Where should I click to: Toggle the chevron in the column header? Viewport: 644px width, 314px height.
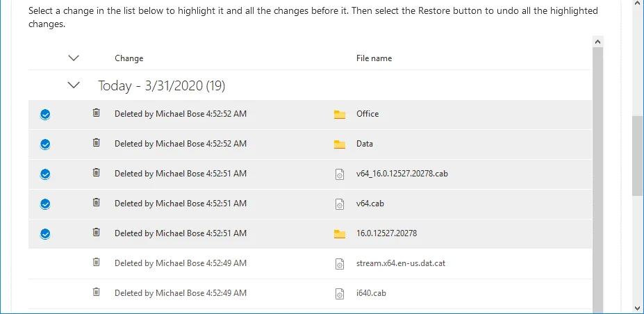click(74, 58)
